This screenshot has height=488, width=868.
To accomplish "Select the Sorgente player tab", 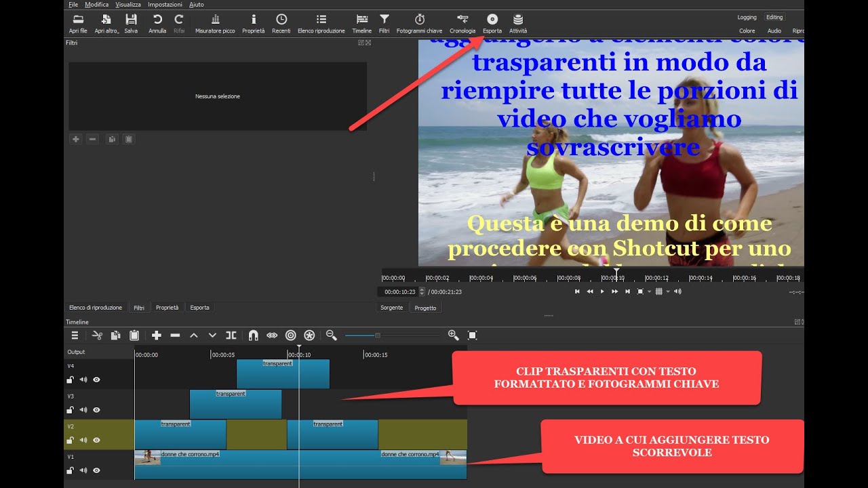I will point(392,308).
